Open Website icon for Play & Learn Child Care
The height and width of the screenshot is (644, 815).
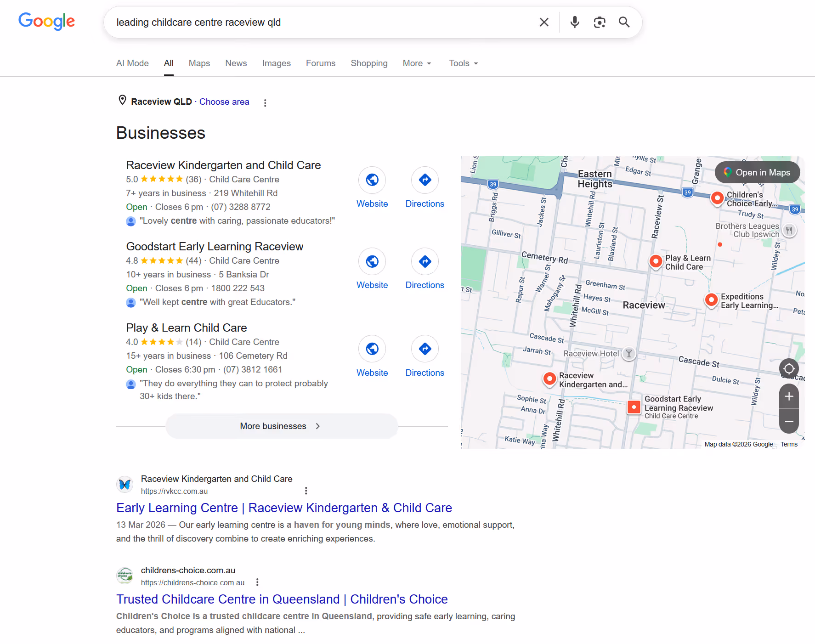click(372, 349)
